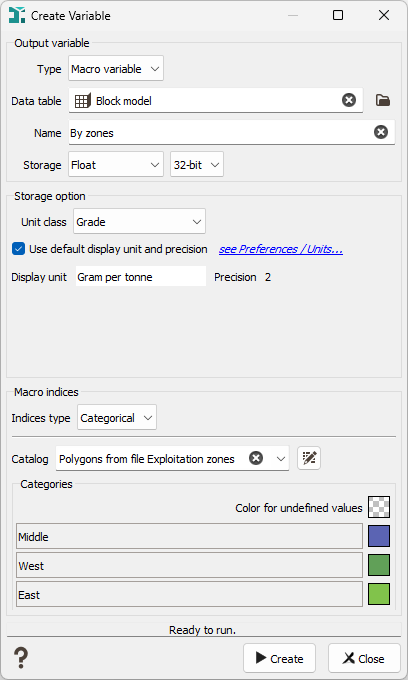Open the Type Macro variable dropdown
This screenshot has height=680, width=408.
click(116, 69)
